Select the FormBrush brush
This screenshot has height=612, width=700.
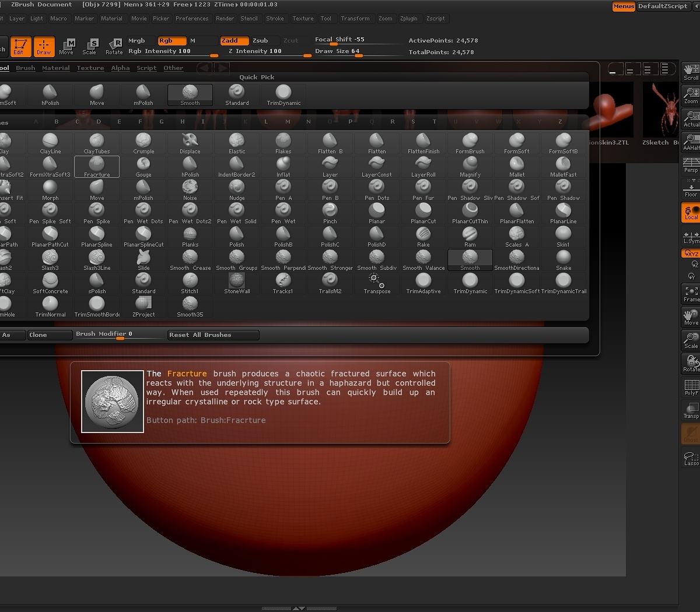[470, 143]
